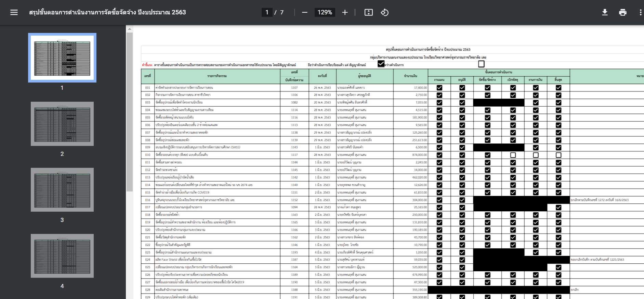The image size is (644, 299).
Task: Click row number 020 in the เลขที่ column
Action: (x=148, y=230)
